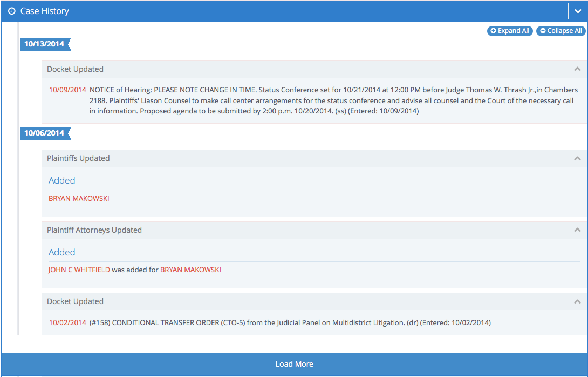The height and width of the screenshot is (377, 588).
Task: Collapse the Case History panel with header chevron
Action: [x=578, y=11]
